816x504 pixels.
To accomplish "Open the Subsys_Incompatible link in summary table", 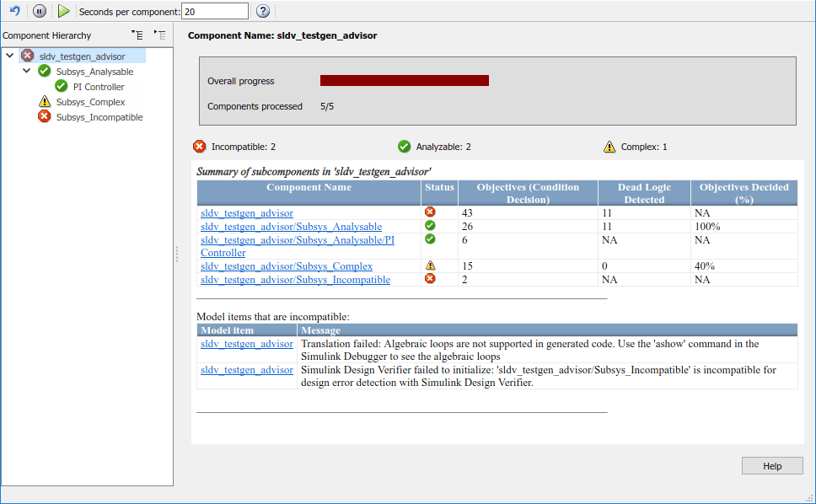I will pyautogui.click(x=296, y=279).
